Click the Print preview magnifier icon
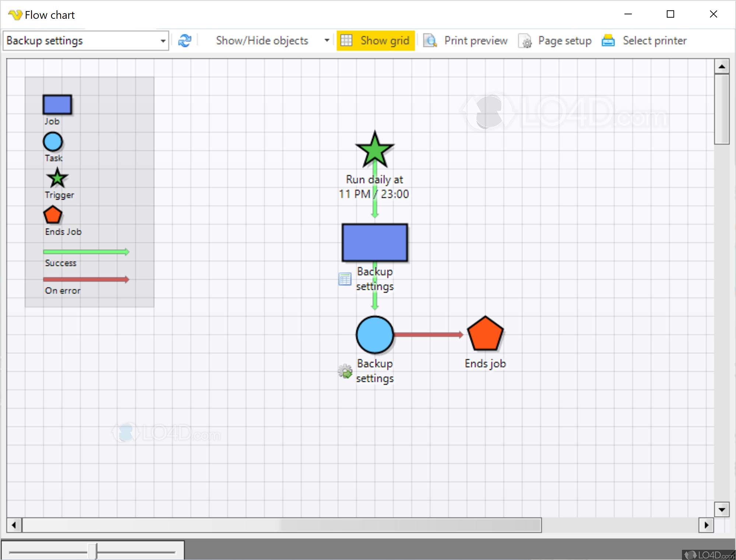 tap(430, 40)
